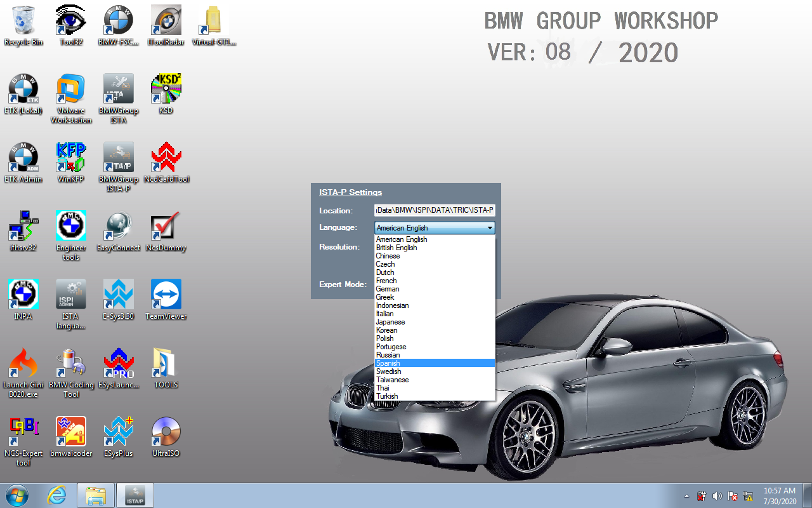The image size is (812, 508).
Task: Click the ISTA/P taskbar button
Action: [134, 495]
